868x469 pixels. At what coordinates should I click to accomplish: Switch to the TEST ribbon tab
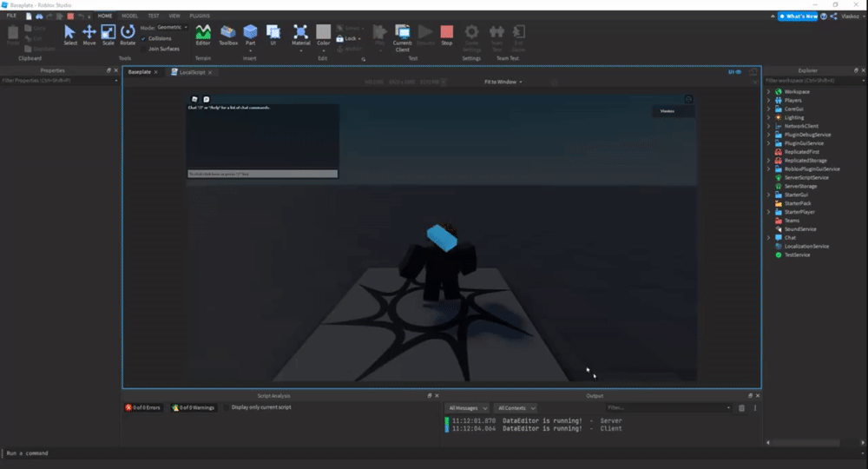click(154, 16)
